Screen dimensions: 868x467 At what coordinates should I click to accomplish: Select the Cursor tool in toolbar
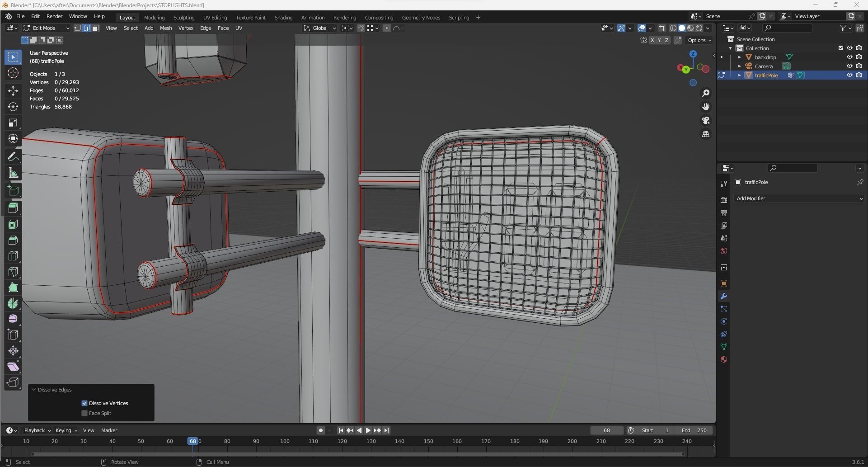click(13, 73)
